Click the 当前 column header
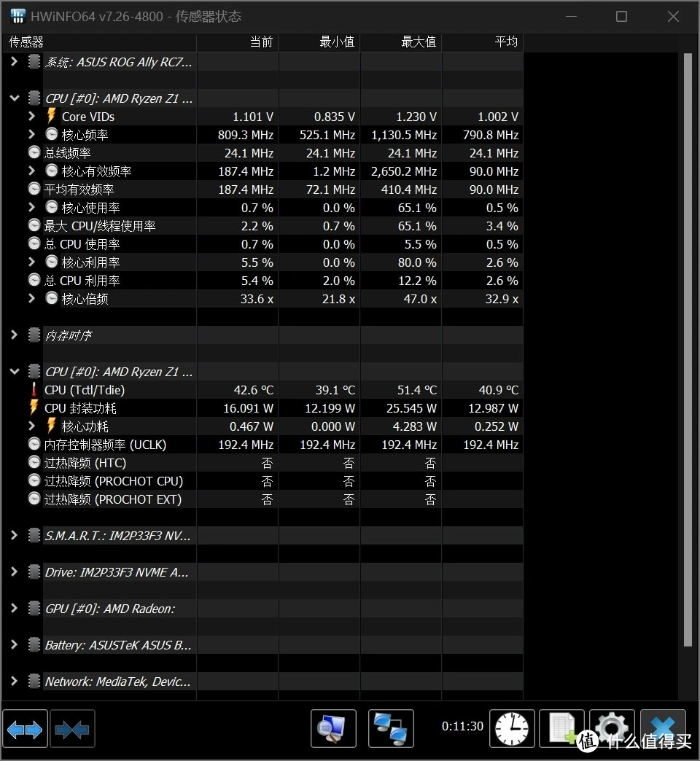The height and width of the screenshot is (761, 700). pos(238,42)
